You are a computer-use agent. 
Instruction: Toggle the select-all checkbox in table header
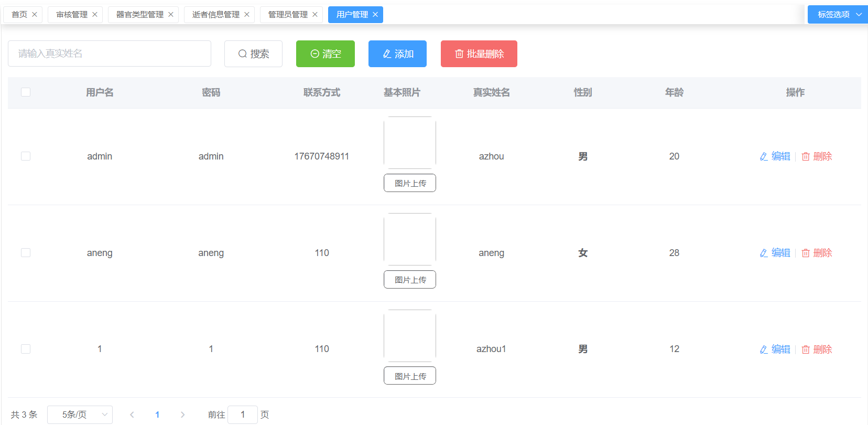pyautogui.click(x=26, y=92)
